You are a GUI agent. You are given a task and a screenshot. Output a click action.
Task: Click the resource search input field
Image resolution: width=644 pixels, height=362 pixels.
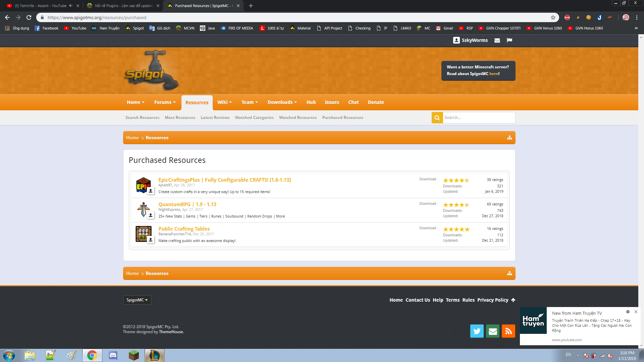point(479,118)
